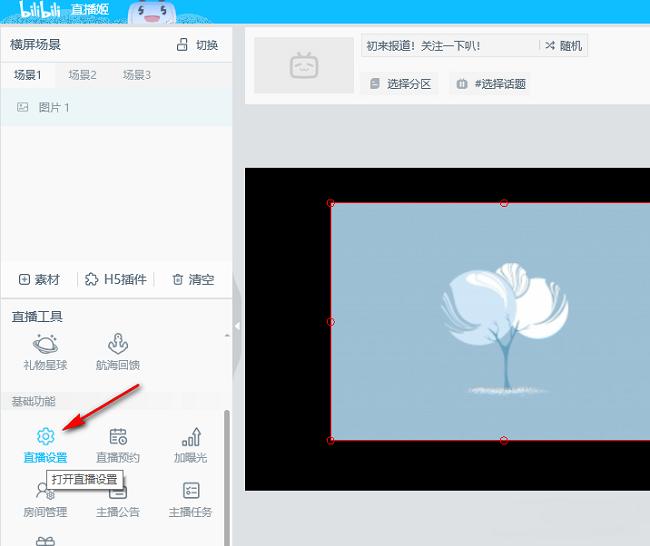
Task: Collapse the left panel with the arrow handle
Action: [x=237, y=326]
